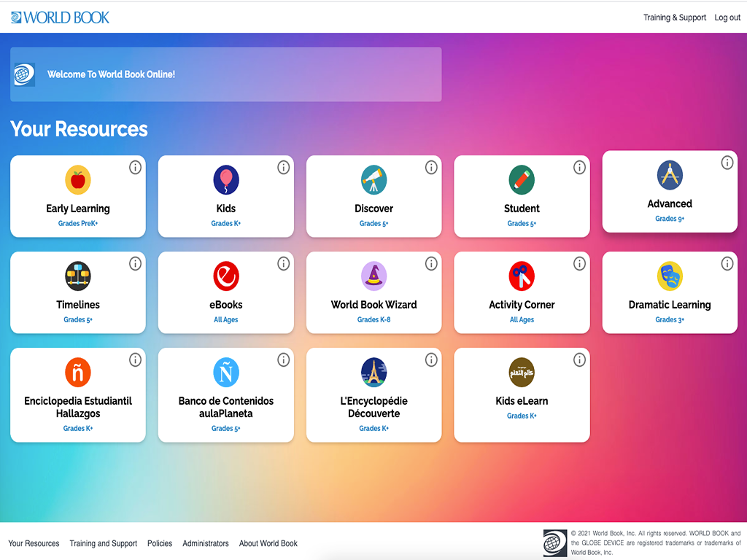Click the World Book header logo
This screenshot has height=560, width=747.
click(60, 17)
